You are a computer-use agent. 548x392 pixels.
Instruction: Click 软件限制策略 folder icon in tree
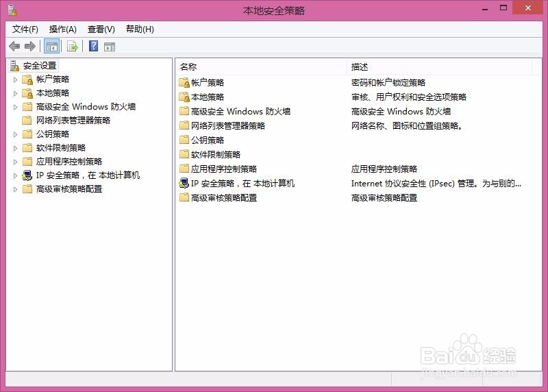[27, 147]
